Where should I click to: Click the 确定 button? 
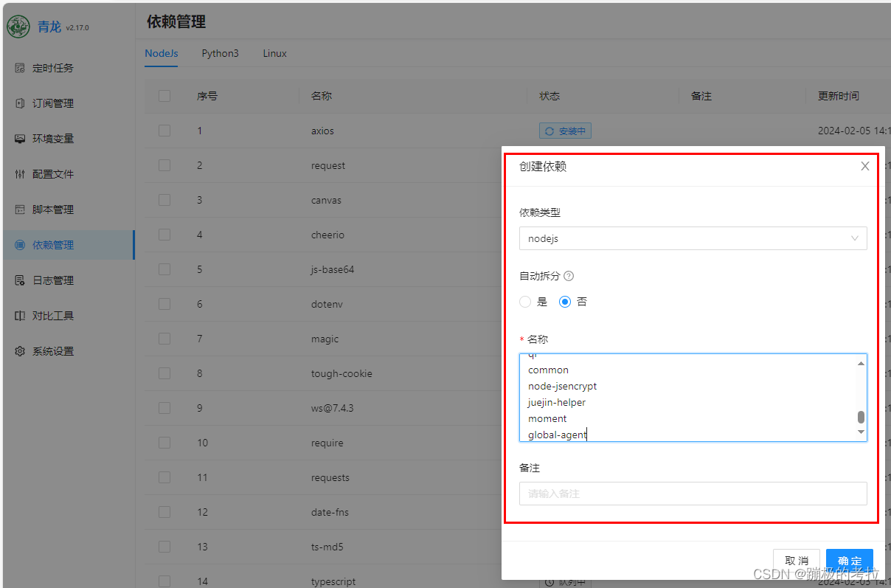[850, 561]
